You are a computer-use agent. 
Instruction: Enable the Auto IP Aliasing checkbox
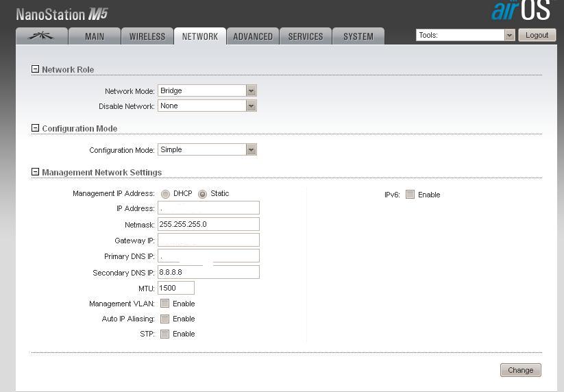164,319
